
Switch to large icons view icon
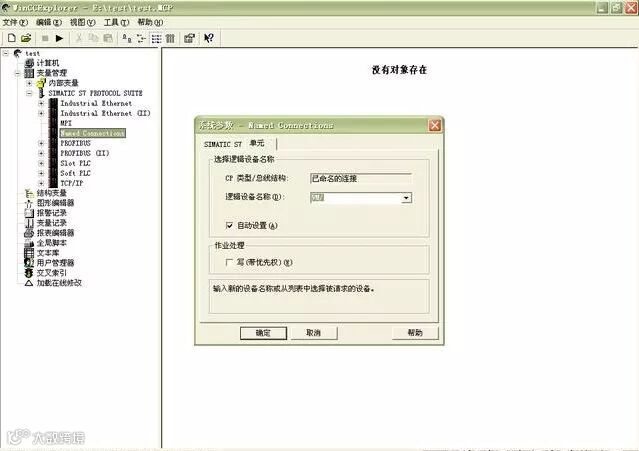coord(127,38)
